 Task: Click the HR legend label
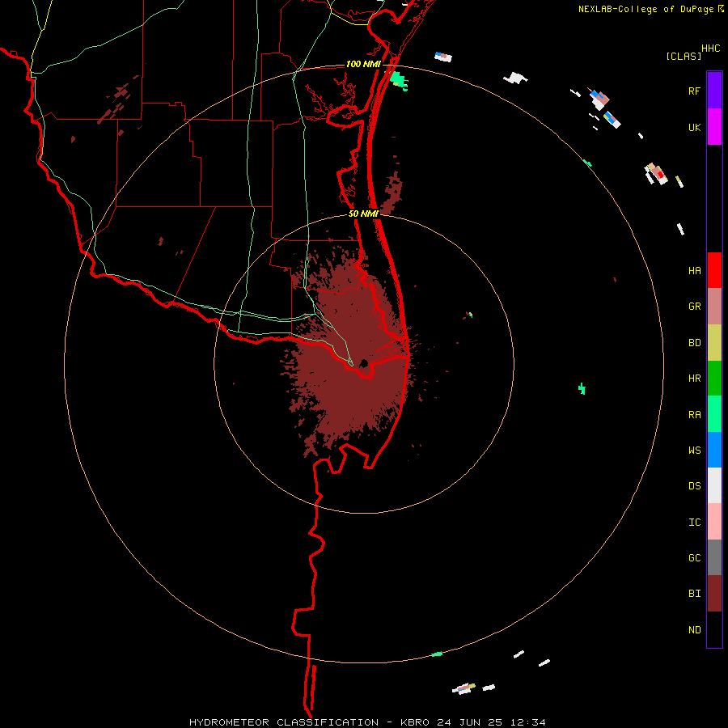(x=694, y=379)
